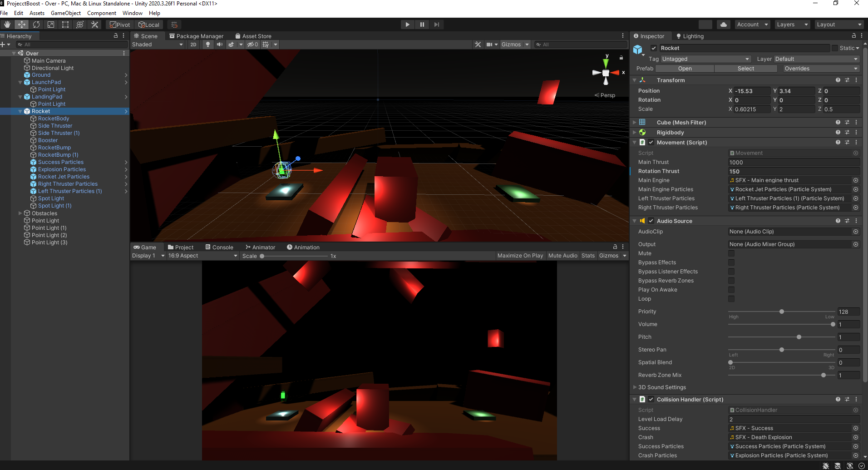Open the GameObject menu
Screen dimensions: 868x470
point(66,13)
